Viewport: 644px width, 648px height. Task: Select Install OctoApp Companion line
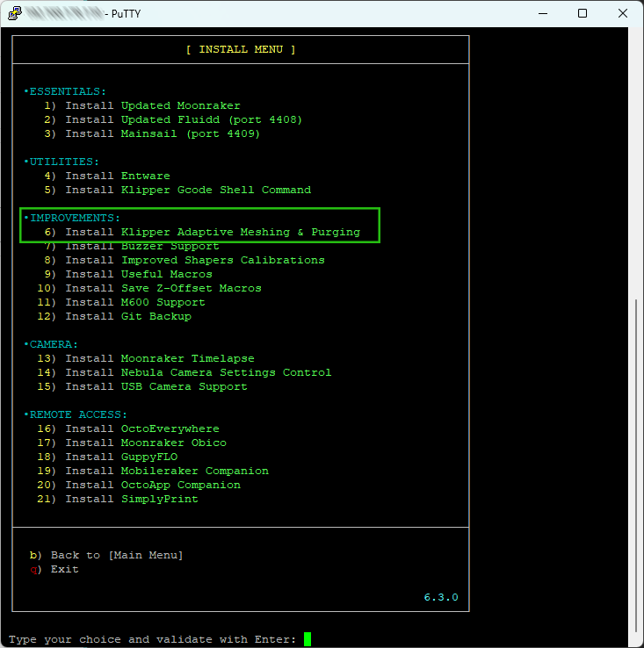139,485
